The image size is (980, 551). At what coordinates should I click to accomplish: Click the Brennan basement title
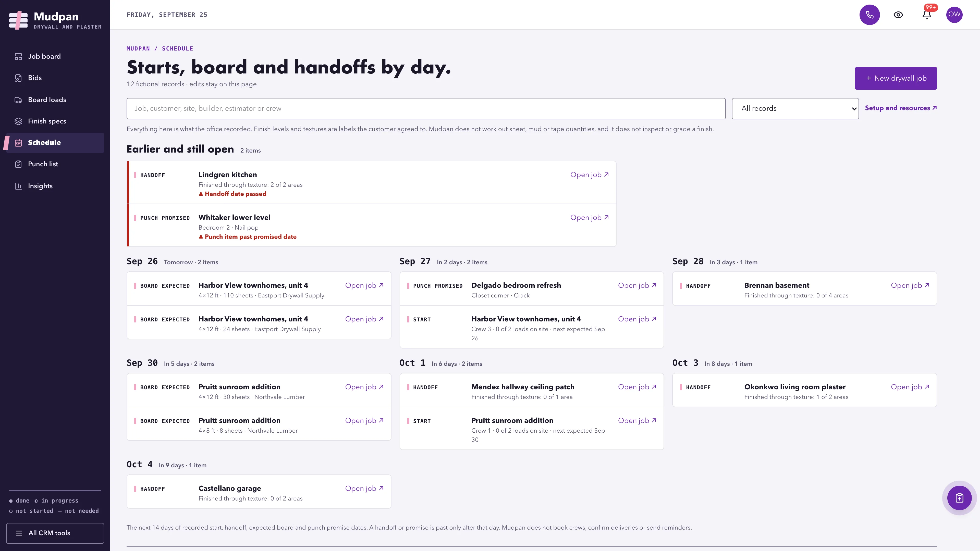(776, 285)
